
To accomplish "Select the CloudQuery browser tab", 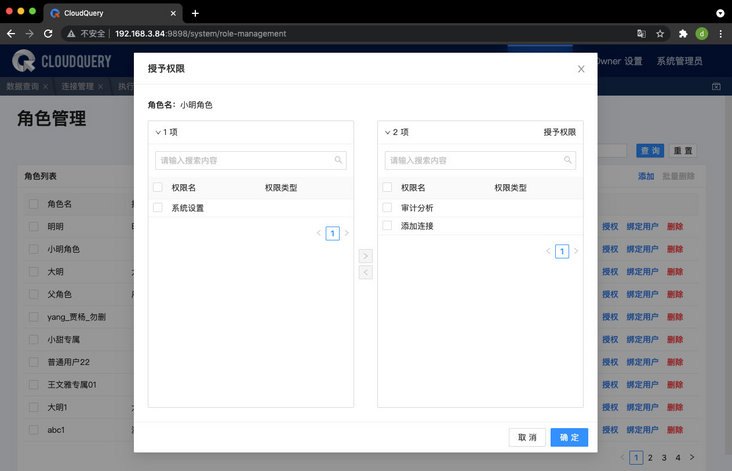I will (113, 13).
